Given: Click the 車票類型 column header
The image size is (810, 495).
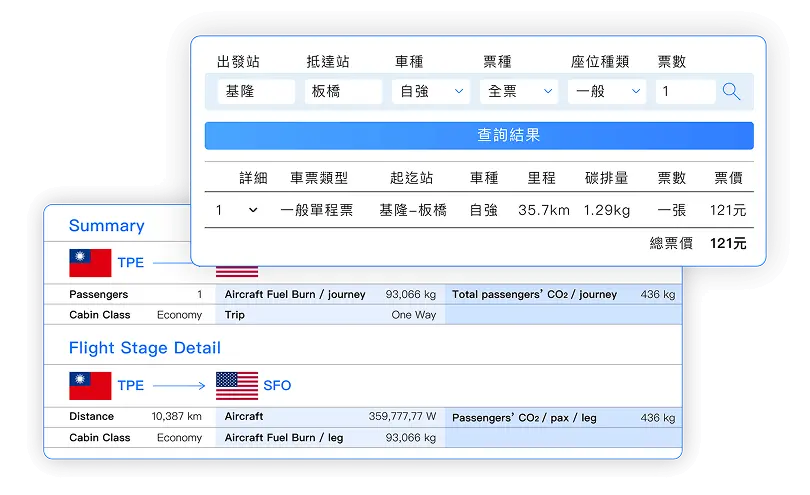Looking at the screenshot, I should click(x=319, y=178).
